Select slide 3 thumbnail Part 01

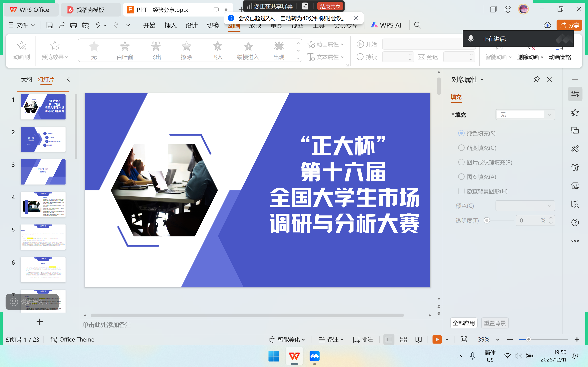coord(43,172)
